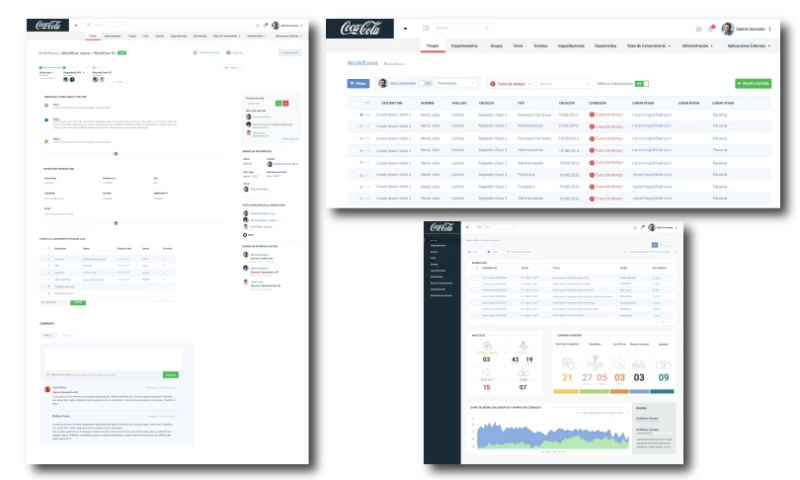800x480 pixels.
Task: Expand the Aplicaciones Externas menu in the list window
Action: pos(748,46)
